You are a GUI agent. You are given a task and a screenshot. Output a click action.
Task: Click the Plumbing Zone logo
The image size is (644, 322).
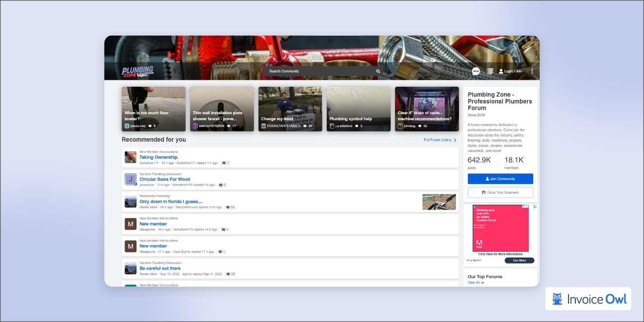pos(137,72)
